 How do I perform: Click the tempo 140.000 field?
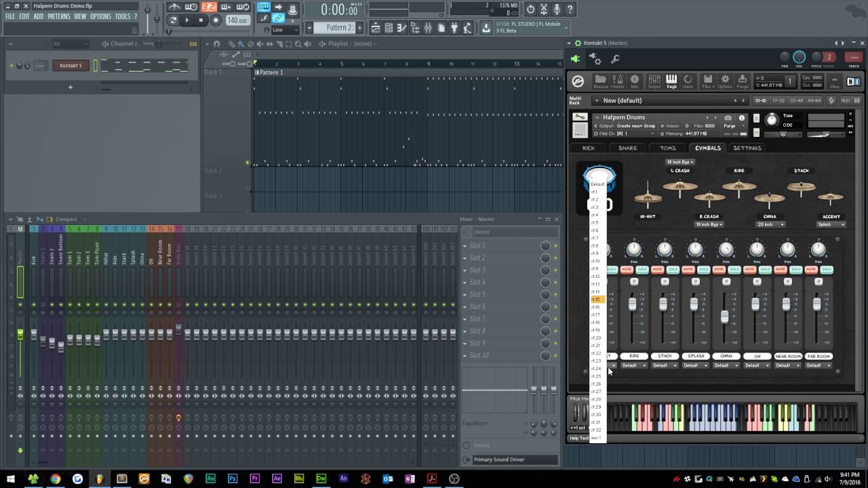(x=237, y=20)
